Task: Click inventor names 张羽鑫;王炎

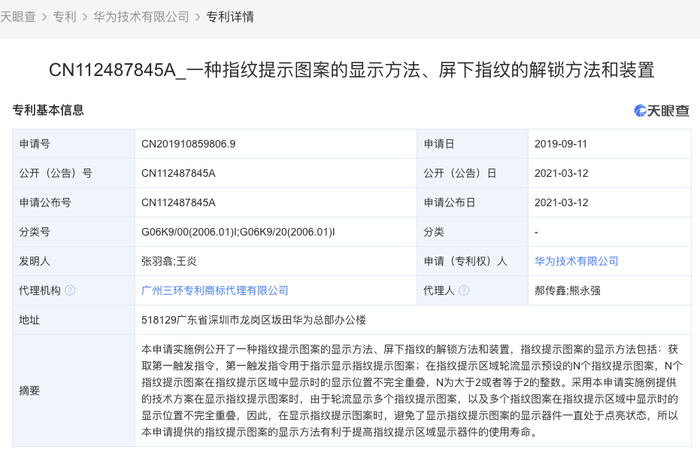Action: [169, 261]
